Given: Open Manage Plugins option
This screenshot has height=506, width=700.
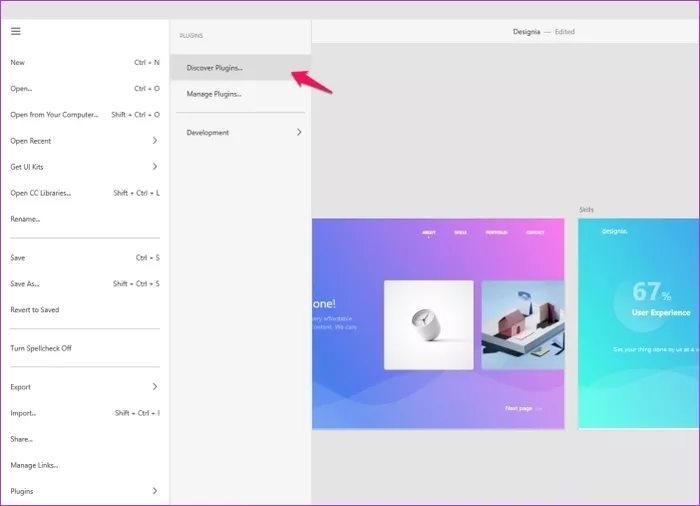Looking at the screenshot, I should [x=214, y=94].
